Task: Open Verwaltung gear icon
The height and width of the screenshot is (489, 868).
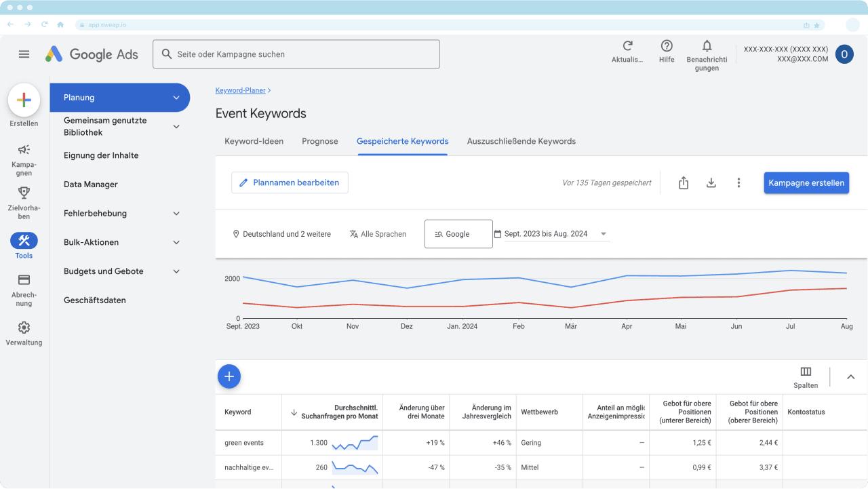Action: point(24,328)
